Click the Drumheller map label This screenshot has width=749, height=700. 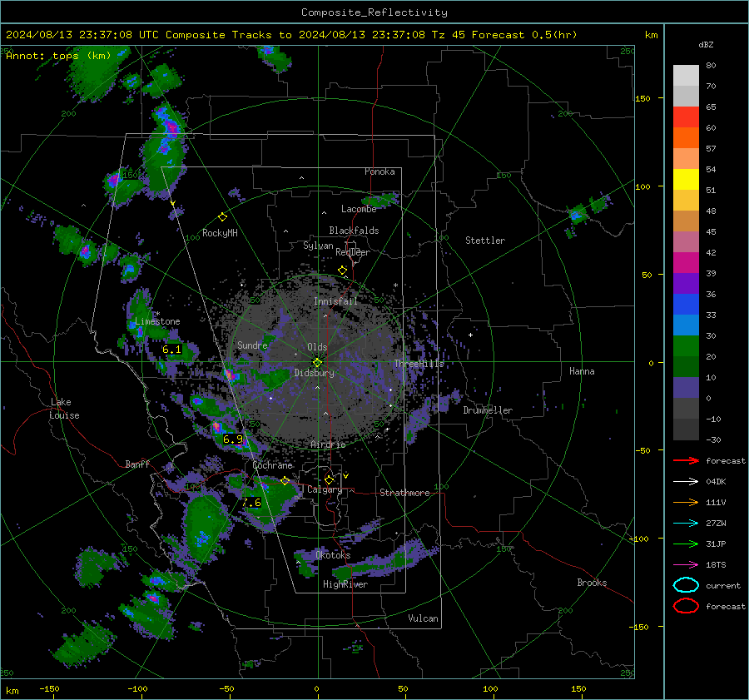click(x=488, y=410)
